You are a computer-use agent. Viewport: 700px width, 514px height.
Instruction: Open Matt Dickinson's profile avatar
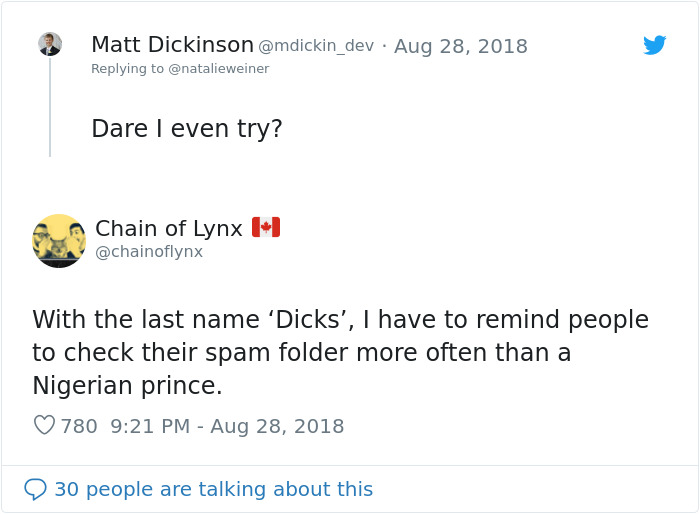point(50,44)
